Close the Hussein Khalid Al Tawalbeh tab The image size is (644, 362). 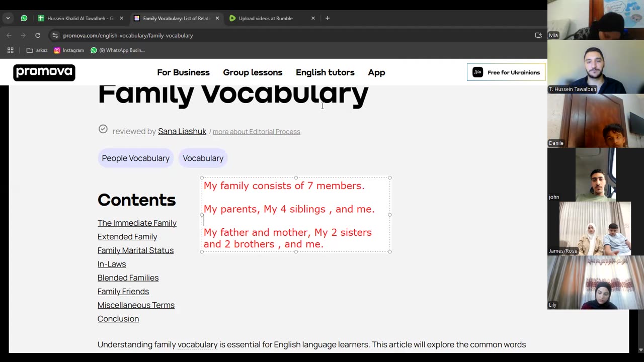pyautogui.click(x=121, y=18)
